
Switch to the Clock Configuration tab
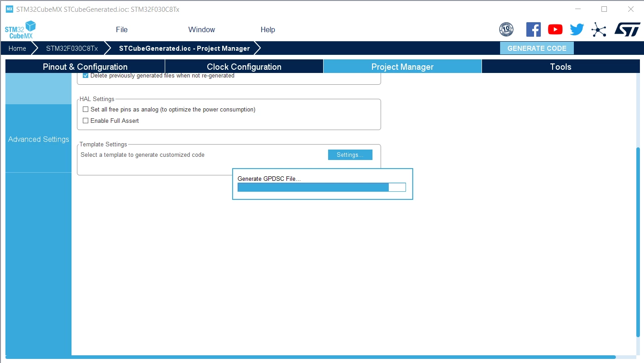244,67
